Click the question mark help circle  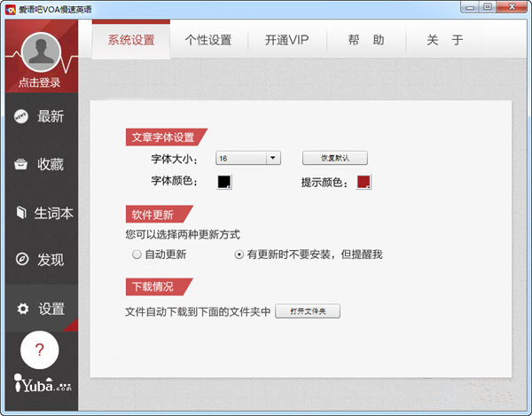39,349
